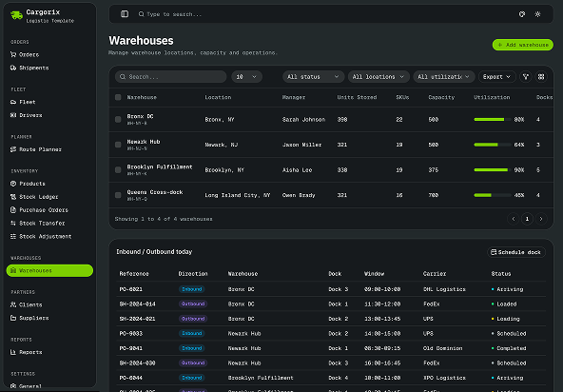Click the search magnifier icon in top bar
The height and width of the screenshot is (392, 563).
[141, 14]
